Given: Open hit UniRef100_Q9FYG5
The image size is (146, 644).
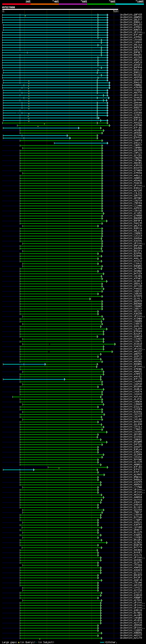Looking at the screenshot, I should point(131,15).
